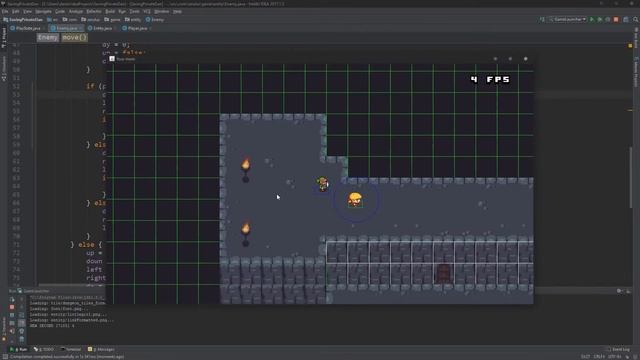The image size is (640, 360).
Task: Open the Structure tool window strip
Action: click(4, 69)
